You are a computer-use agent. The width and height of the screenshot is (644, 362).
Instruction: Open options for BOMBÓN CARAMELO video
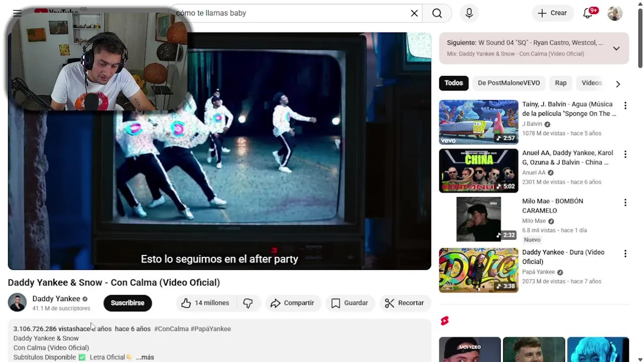pos(625,203)
